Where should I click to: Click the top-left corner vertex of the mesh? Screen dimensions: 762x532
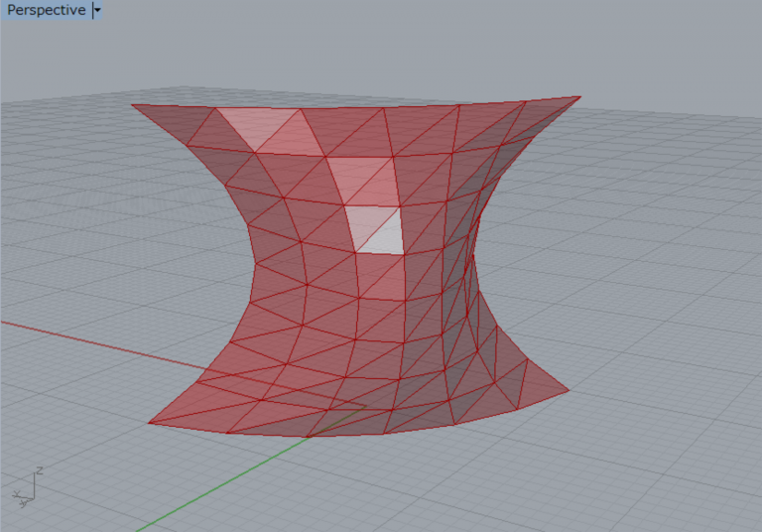point(132,103)
